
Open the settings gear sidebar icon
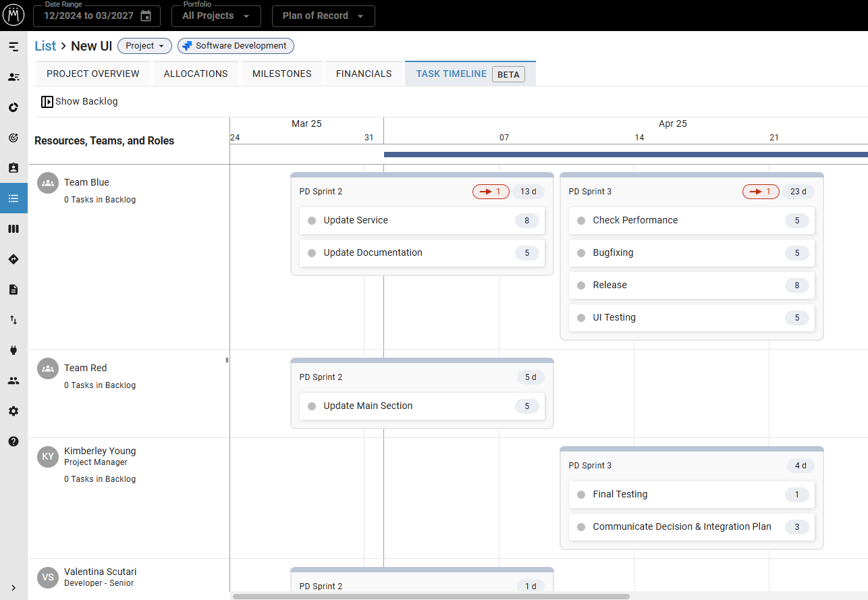point(13,411)
